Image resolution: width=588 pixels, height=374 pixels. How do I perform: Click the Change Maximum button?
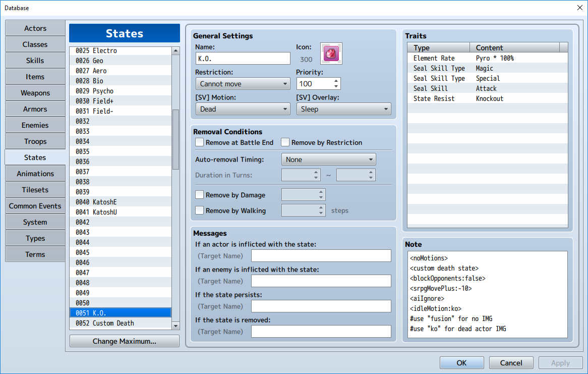click(x=125, y=341)
